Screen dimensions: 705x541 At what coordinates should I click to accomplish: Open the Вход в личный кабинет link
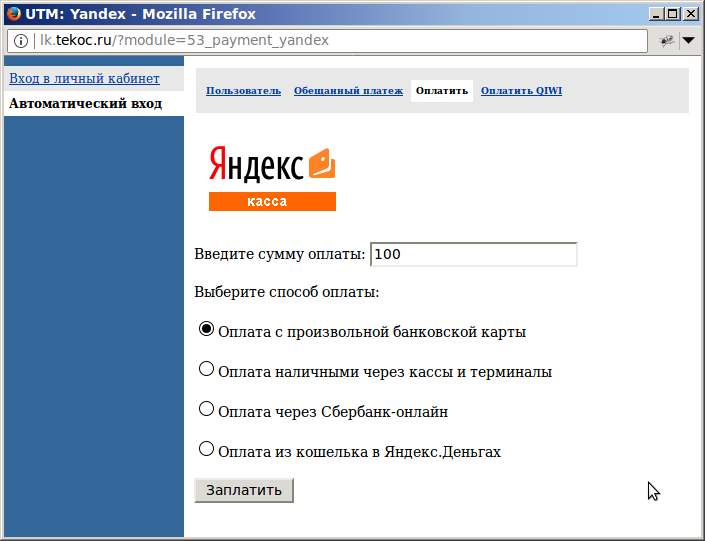point(84,79)
